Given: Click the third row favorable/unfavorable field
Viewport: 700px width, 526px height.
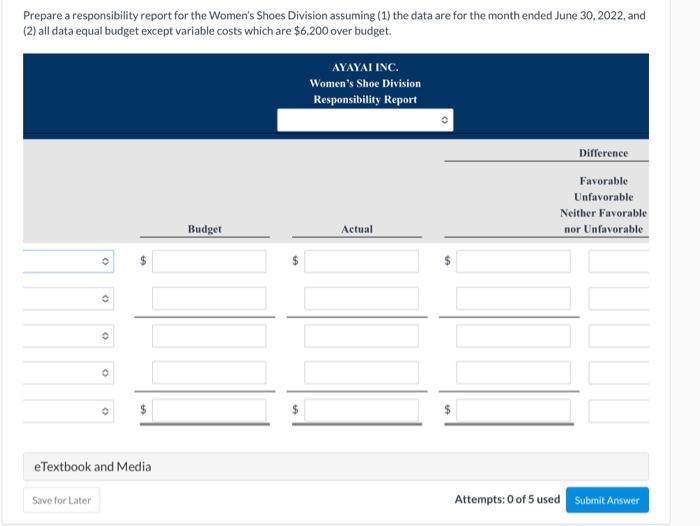Looking at the screenshot, I should tap(619, 336).
